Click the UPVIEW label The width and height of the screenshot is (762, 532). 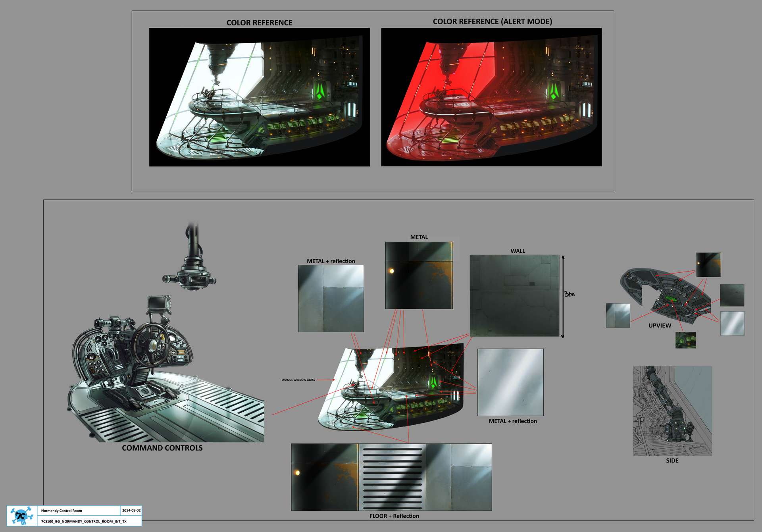(660, 326)
